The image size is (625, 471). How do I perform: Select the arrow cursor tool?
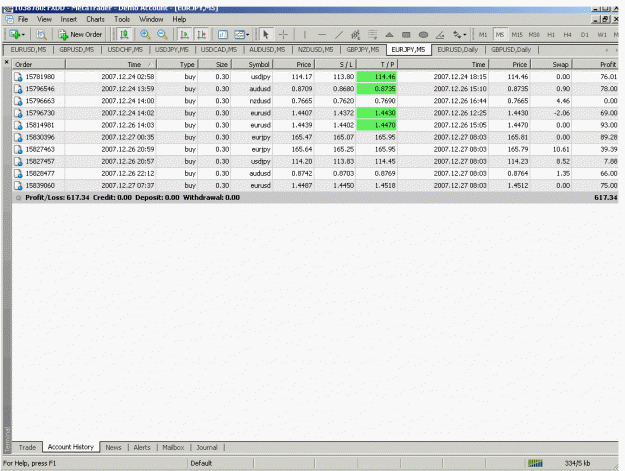pyautogui.click(x=265, y=35)
